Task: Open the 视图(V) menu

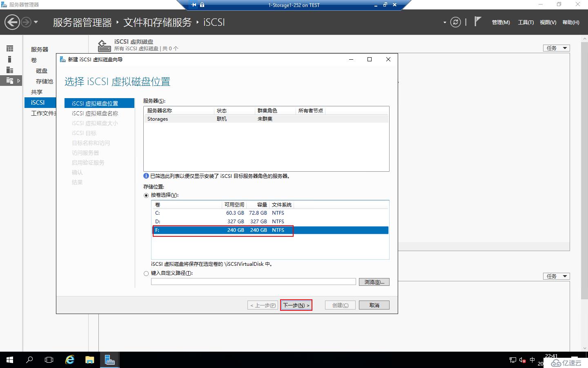Action: tap(548, 22)
